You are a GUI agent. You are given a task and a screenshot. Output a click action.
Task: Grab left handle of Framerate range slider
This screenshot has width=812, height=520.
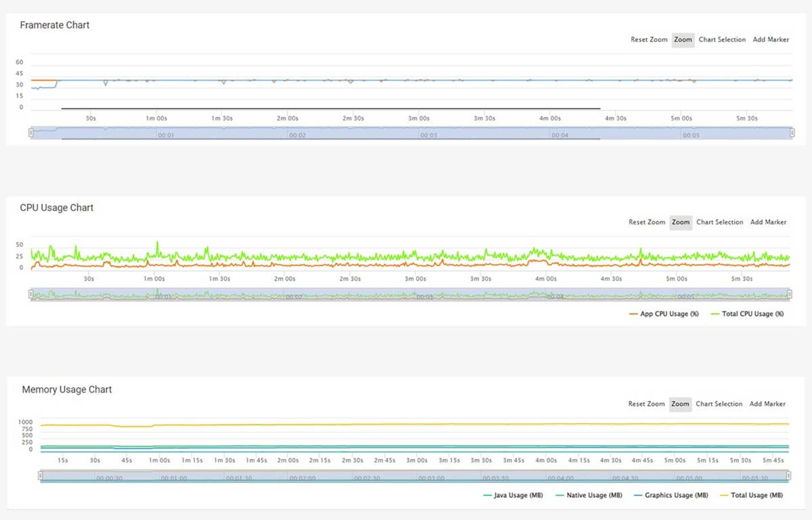(x=31, y=133)
